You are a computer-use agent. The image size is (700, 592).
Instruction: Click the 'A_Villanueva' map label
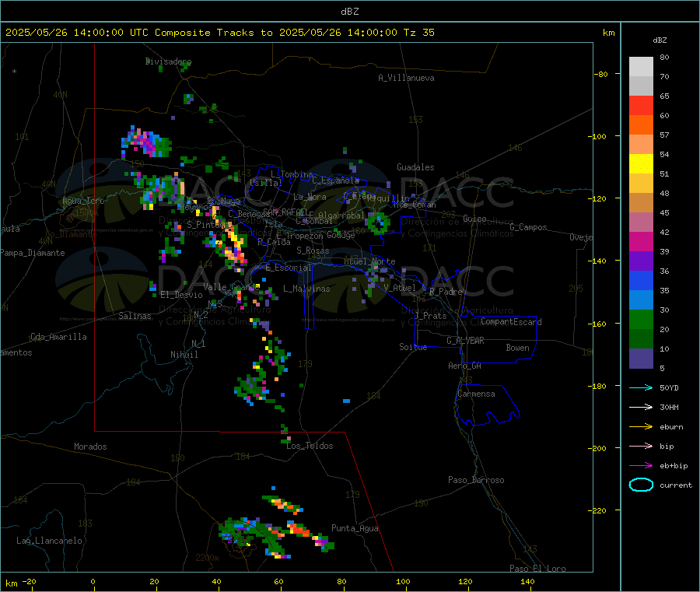pyautogui.click(x=406, y=78)
